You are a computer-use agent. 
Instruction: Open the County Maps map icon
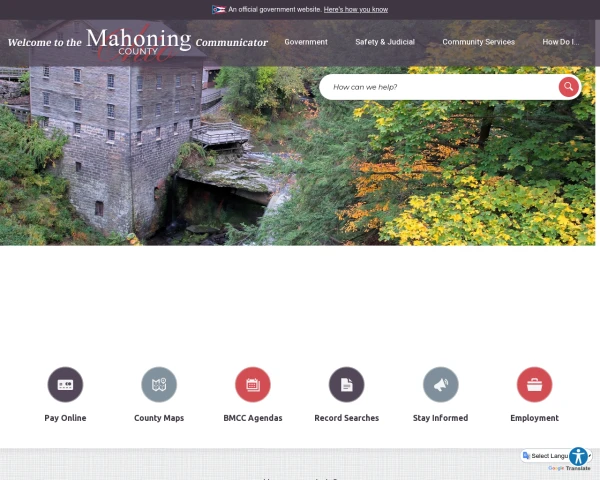tap(159, 384)
